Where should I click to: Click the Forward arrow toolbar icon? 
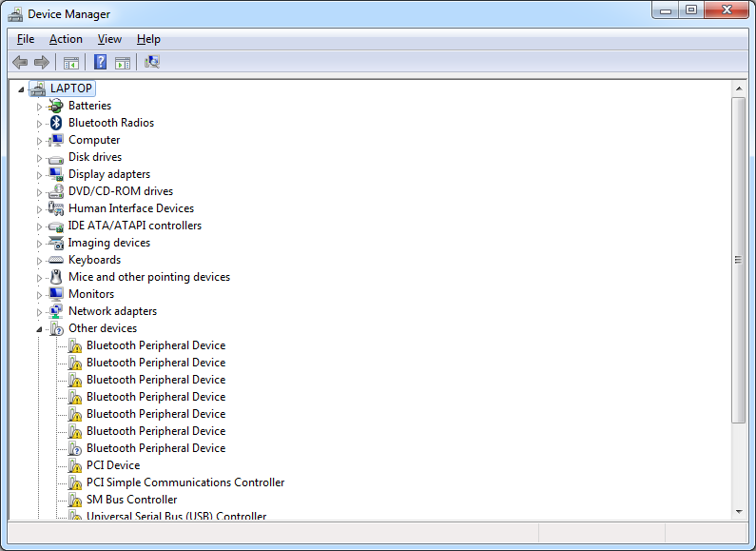point(42,62)
